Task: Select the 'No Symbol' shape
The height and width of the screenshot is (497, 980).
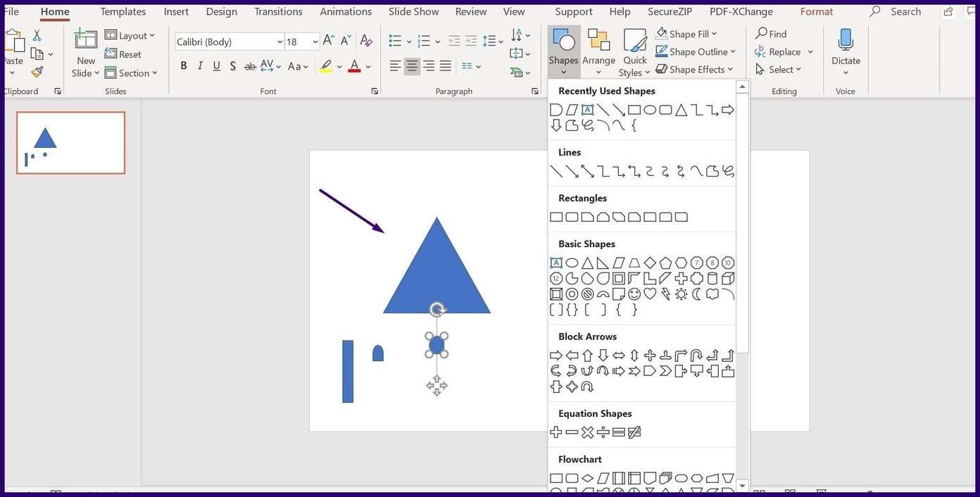Action: 587,294
